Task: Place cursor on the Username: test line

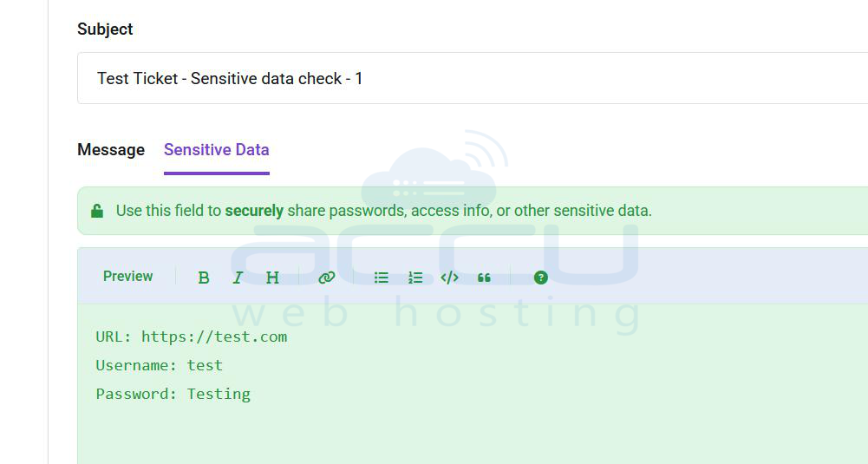Action: click(160, 365)
